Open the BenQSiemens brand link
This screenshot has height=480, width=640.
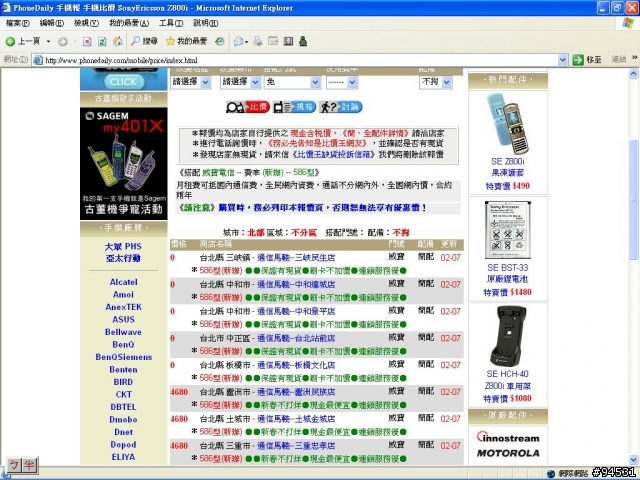click(x=123, y=357)
